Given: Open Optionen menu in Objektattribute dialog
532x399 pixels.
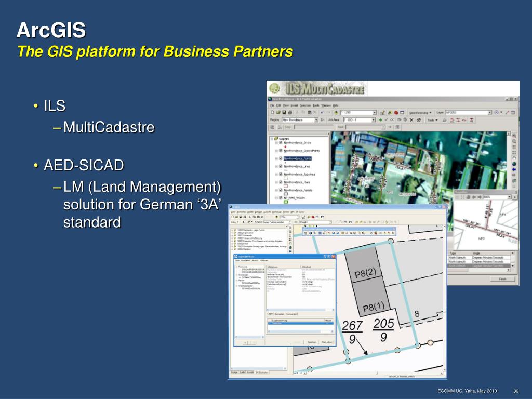Looking at the screenshot, I should (264, 261).
